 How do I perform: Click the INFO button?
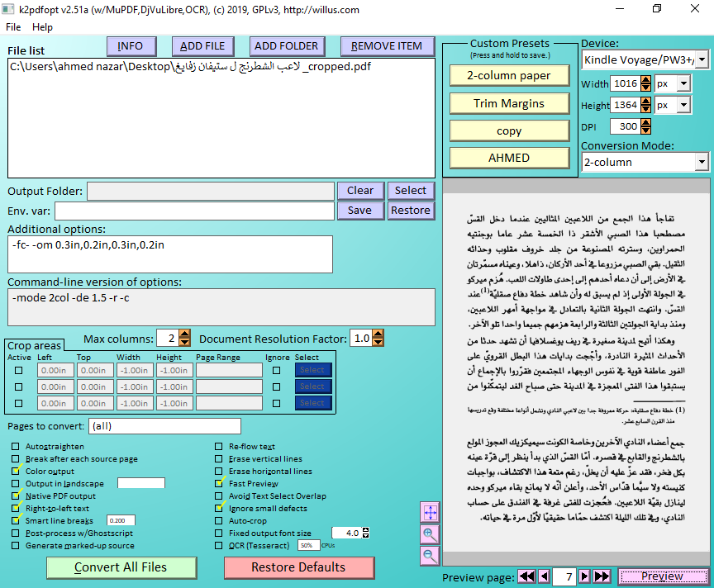131,46
